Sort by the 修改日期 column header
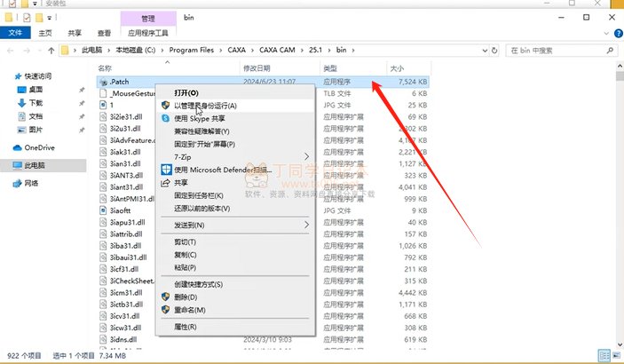The height and width of the screenshot is (364, 624). click(257, 68)
